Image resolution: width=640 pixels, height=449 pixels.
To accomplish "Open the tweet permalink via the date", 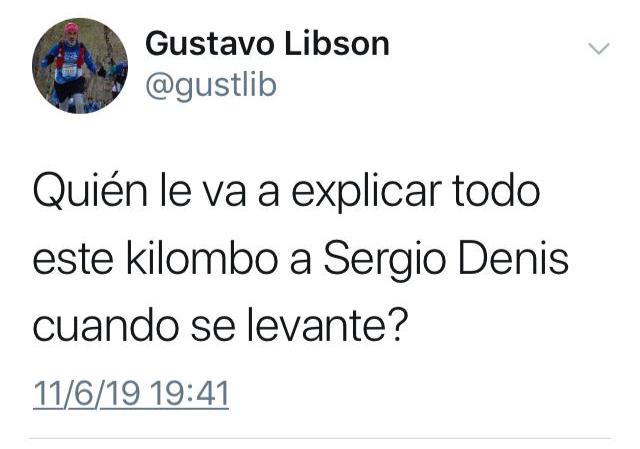I will (131, 394).
